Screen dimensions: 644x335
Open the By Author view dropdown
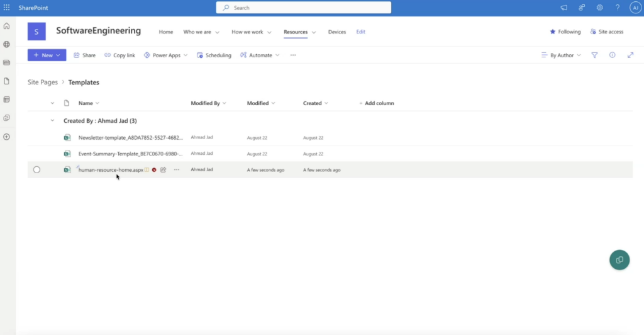(561, 55)
